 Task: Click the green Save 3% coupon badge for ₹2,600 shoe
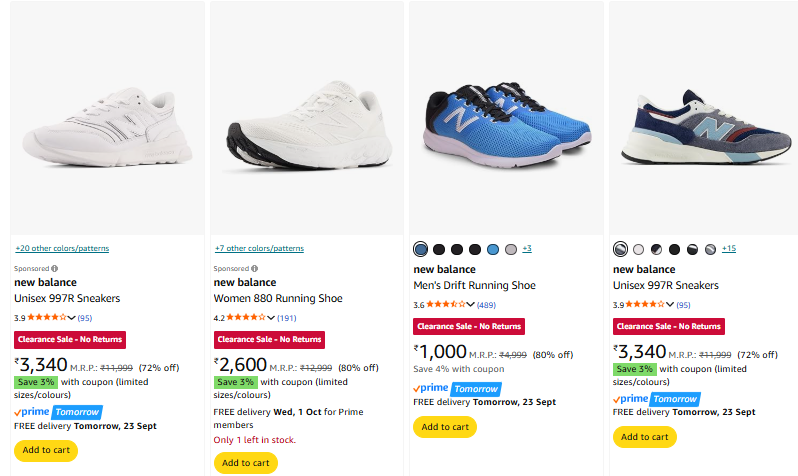[x=236, y=382]
